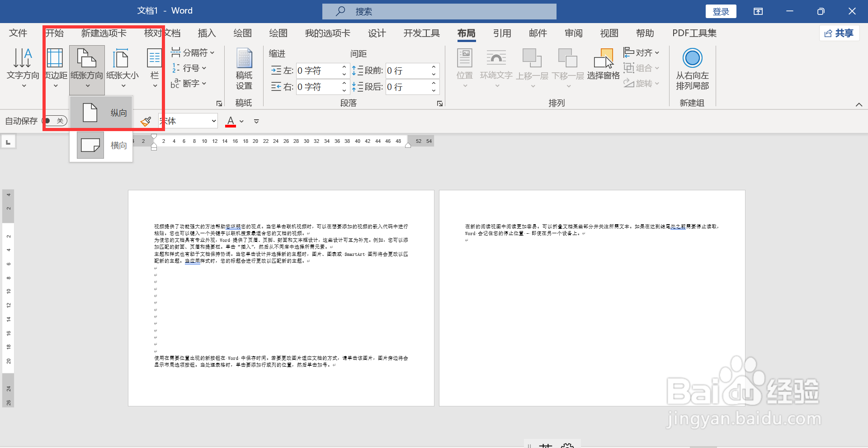Click the spacing before (段前) field
868x448 pixels.
coord(407,71)
